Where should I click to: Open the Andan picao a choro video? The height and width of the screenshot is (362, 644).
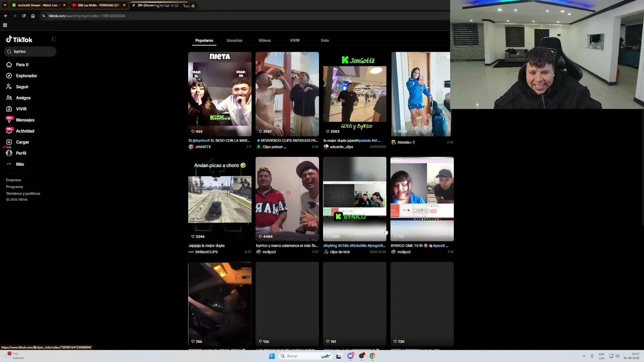click(220, 199)
